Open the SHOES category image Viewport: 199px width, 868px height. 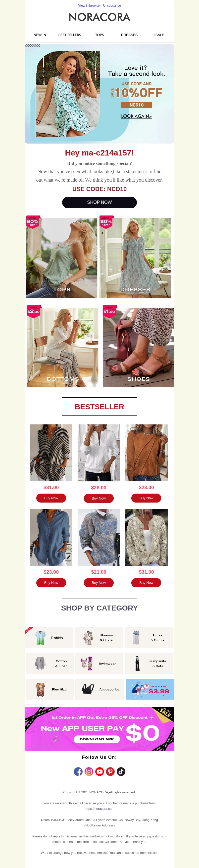(138, 347)
